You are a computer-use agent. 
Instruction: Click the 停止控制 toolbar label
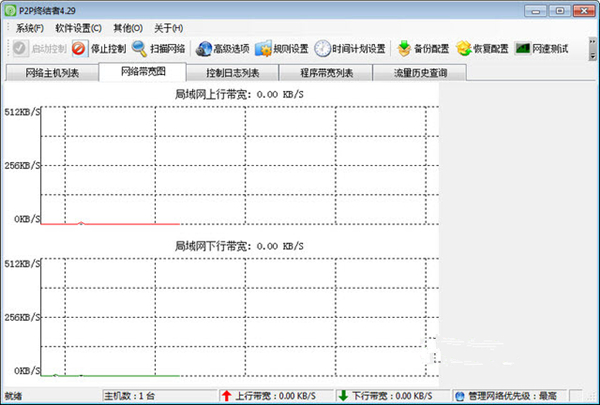pos(108,49)
